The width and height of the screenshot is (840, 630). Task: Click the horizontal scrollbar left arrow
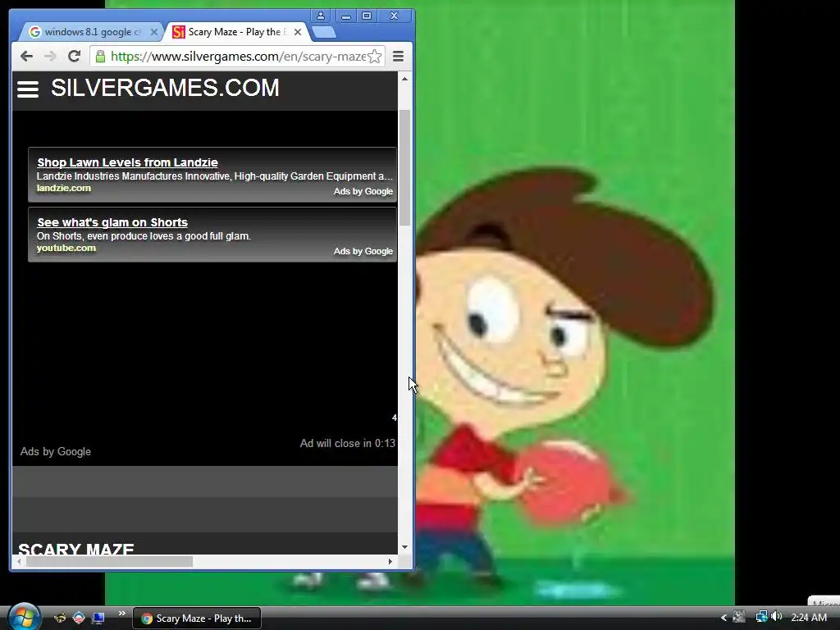19,561
